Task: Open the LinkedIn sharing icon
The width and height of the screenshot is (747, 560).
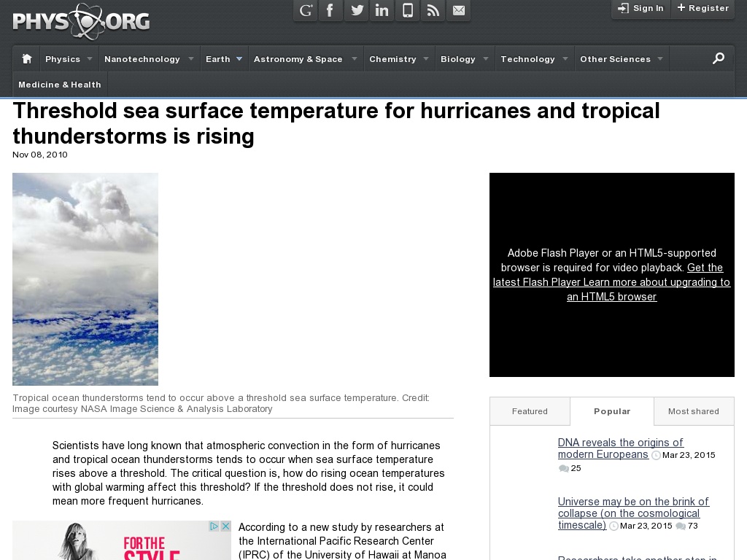Action: 382,10
